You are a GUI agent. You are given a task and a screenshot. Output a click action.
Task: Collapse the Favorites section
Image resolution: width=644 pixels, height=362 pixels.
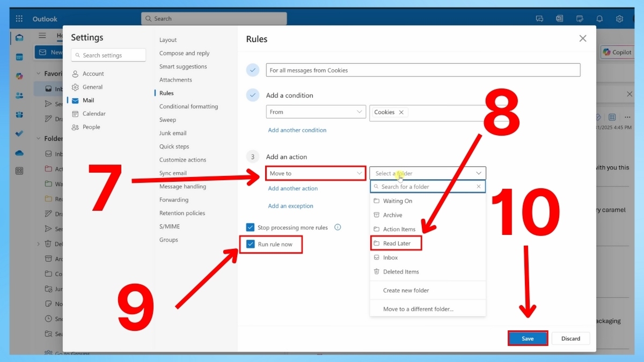pyautogui.click(x=38, y=73)
